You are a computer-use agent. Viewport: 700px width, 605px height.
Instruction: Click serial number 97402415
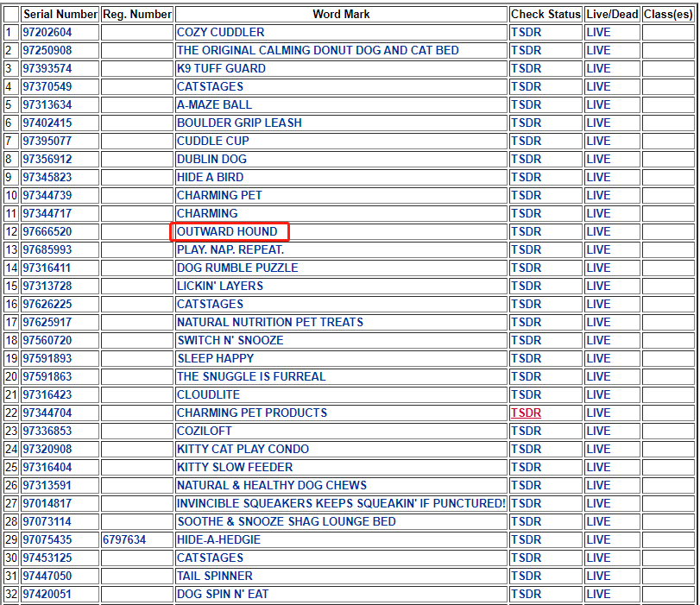coord(47,123)
